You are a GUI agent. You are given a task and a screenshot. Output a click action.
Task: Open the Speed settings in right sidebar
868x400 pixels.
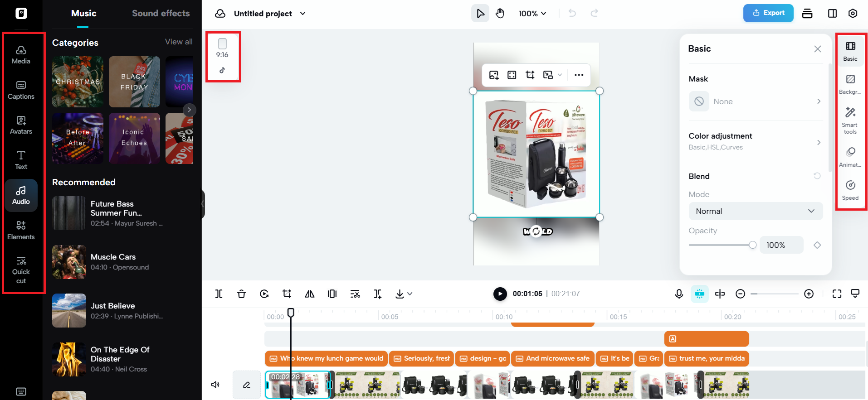(850, 190)
